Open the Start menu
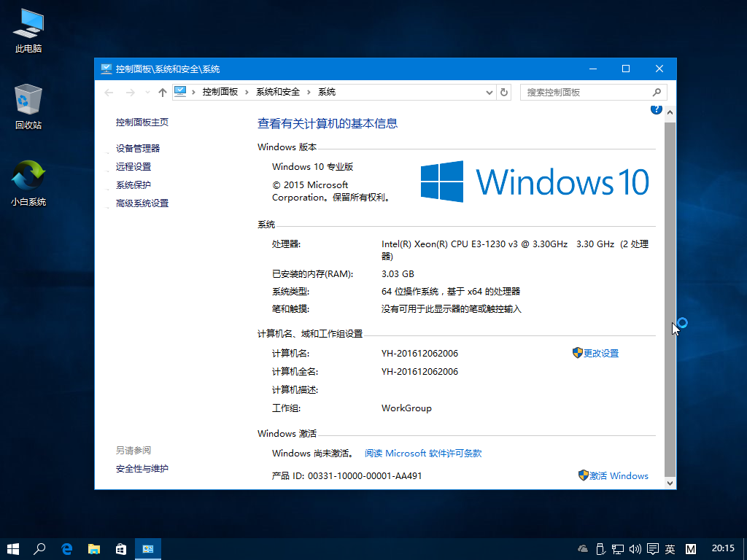Screen dimensions: 747x560 tap(11, 548)
